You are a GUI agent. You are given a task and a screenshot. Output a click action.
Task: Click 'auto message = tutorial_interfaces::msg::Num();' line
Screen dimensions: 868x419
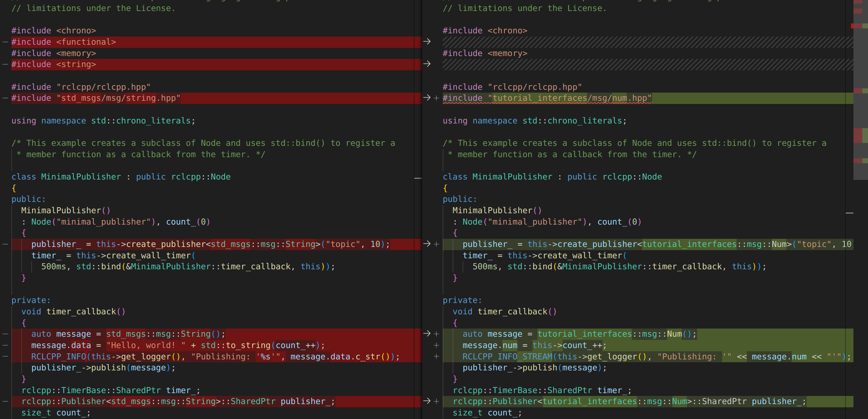[580, 334]
